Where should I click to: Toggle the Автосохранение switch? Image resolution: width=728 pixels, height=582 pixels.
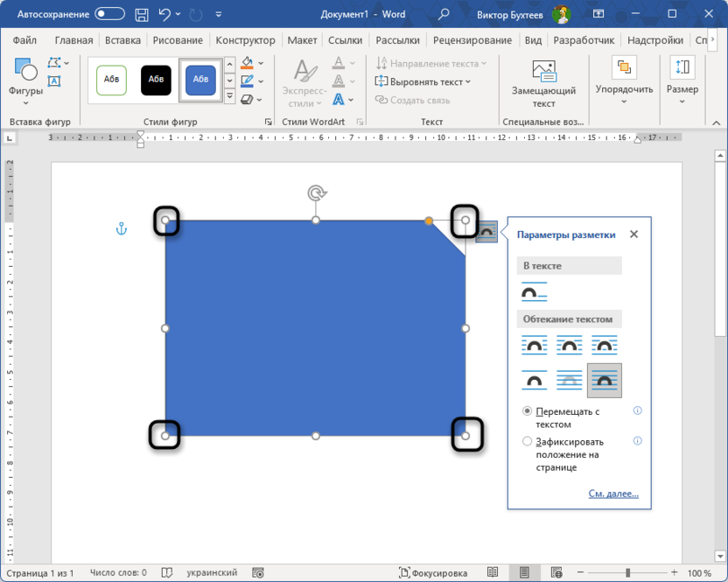pos(109,15)
